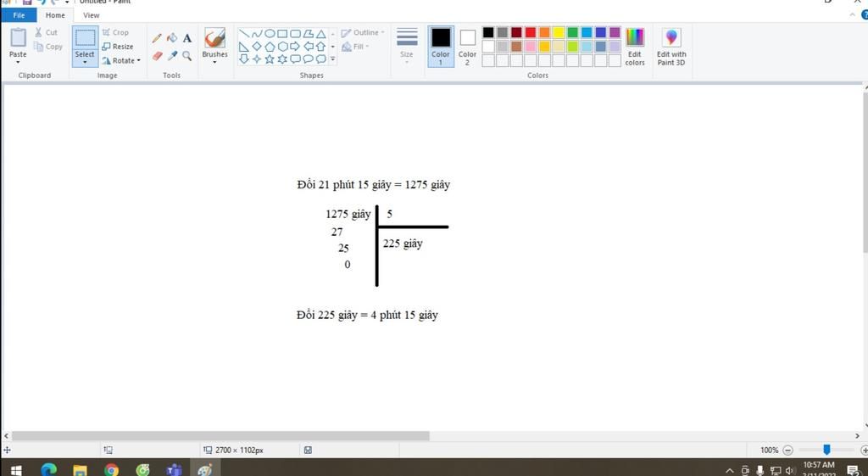Screen dimensions: 868x476
Task: Choose the Curve shape
Action: pyautogui.click(x=257, y=34)
